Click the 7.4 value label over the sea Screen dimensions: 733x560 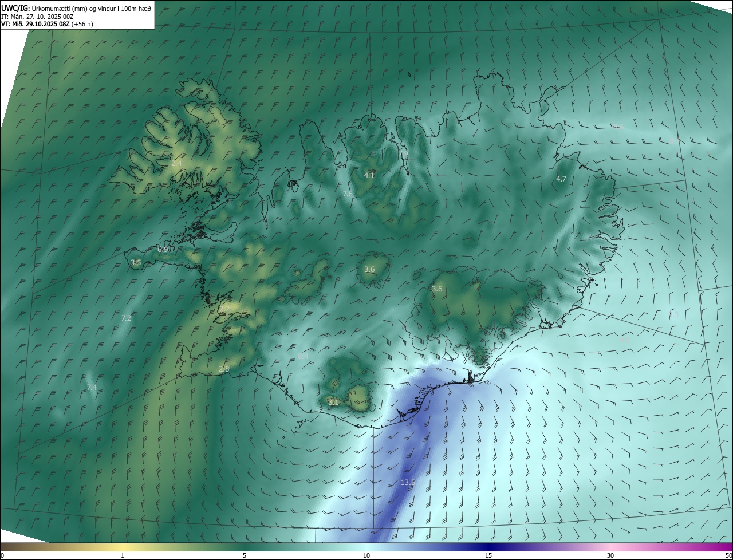coord(92,388)
